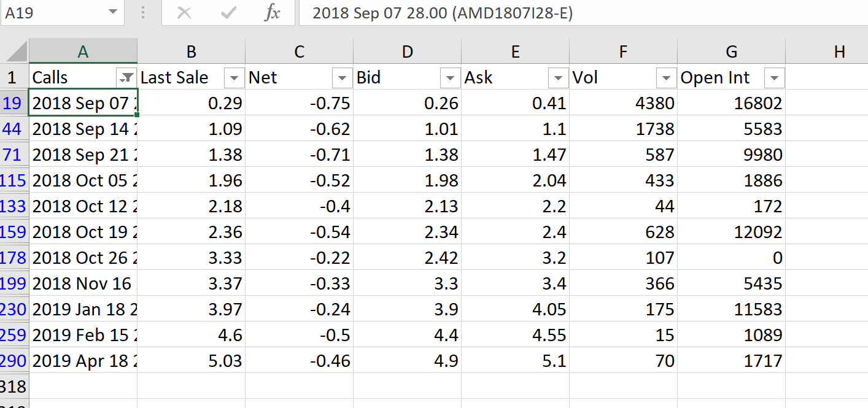868x408 pixels.
Task: Open the Ask column filter dropdown
Action: (x=558, y=78)
